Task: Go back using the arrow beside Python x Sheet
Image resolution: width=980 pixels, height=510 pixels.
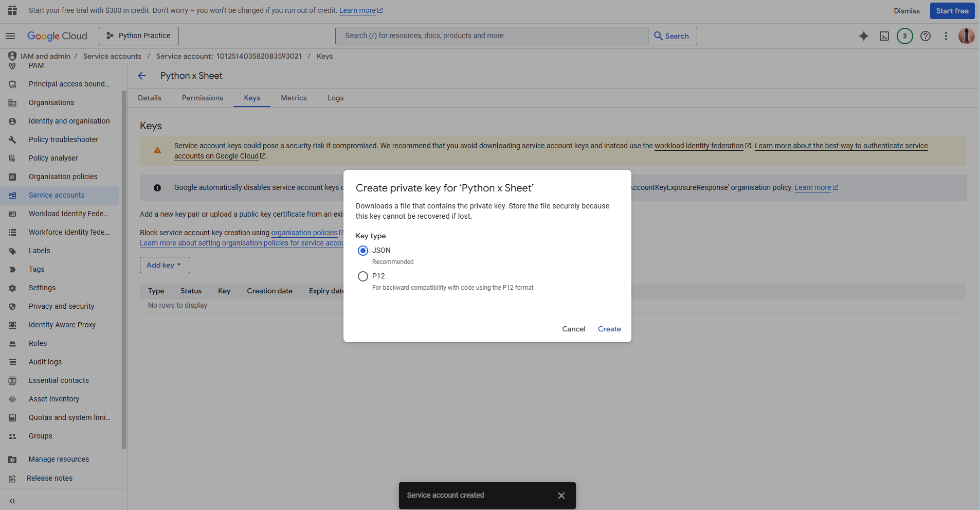Action: [x=142, y=76]
